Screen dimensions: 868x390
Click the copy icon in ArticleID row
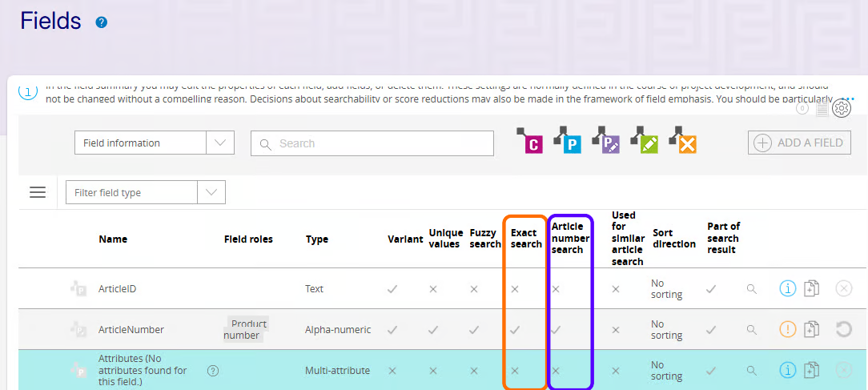(x=811, y=288)
